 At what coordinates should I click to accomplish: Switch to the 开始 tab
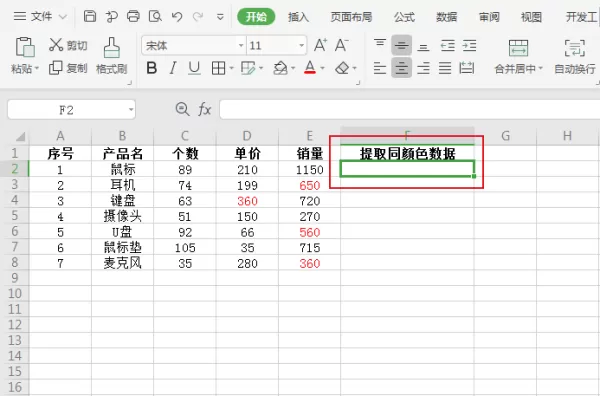click(256, 16)
